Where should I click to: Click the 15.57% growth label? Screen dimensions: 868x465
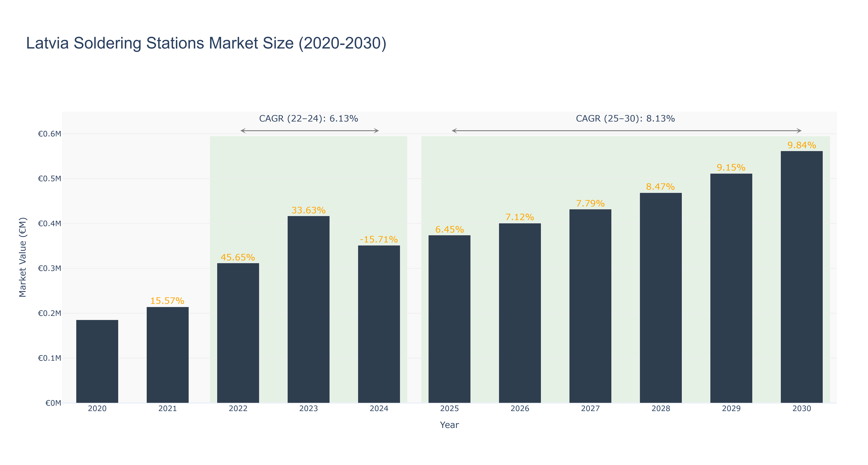(x=167, y=301)
